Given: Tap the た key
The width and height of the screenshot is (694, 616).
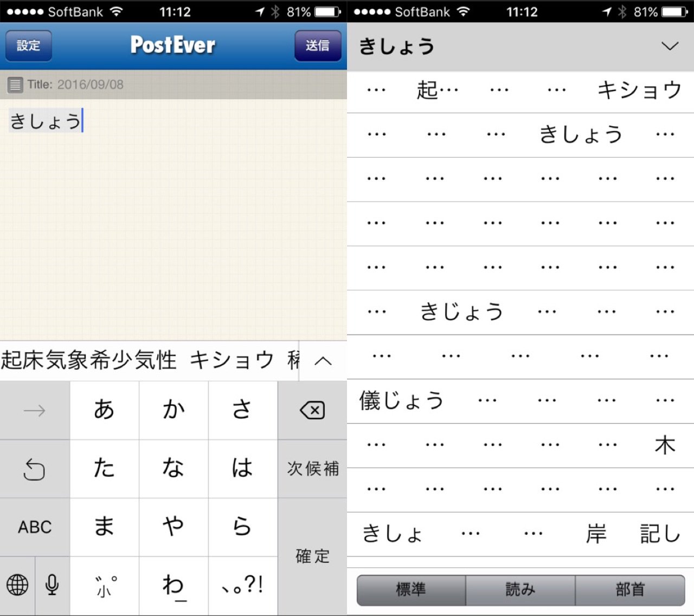Looking at the screenshot, I should (x=104, y=469).
